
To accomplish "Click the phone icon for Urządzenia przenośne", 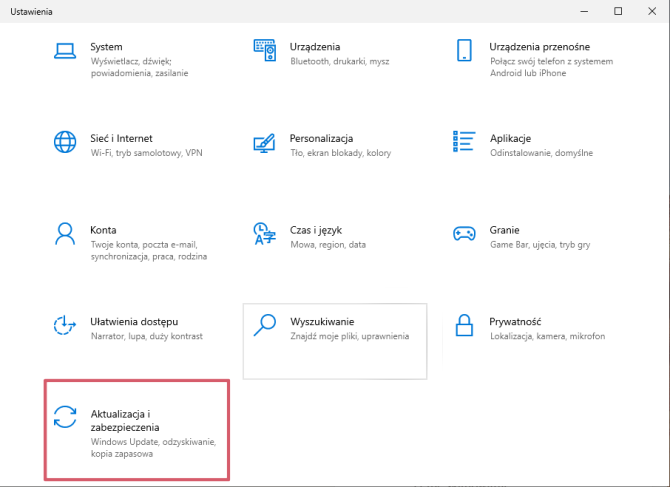I will [464, 50].
